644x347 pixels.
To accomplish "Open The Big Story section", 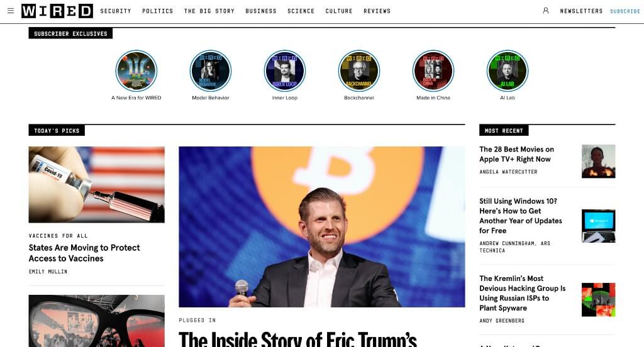I will [209, 11].
